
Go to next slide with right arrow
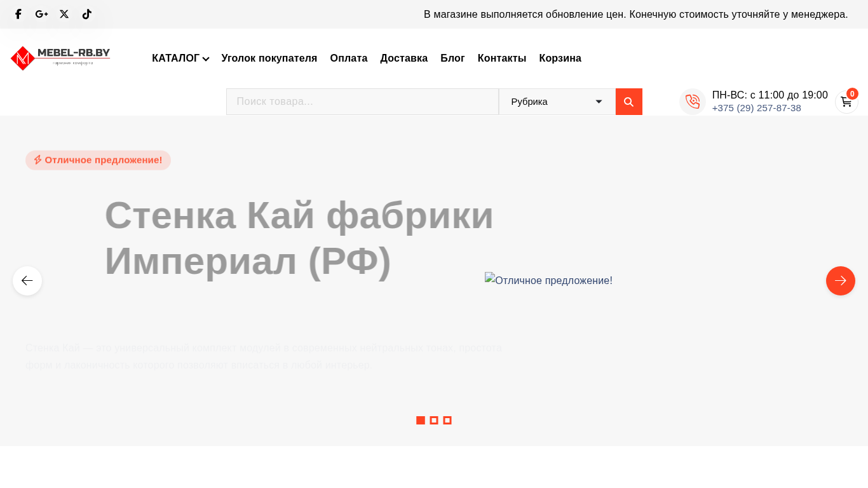click(841, 281)
